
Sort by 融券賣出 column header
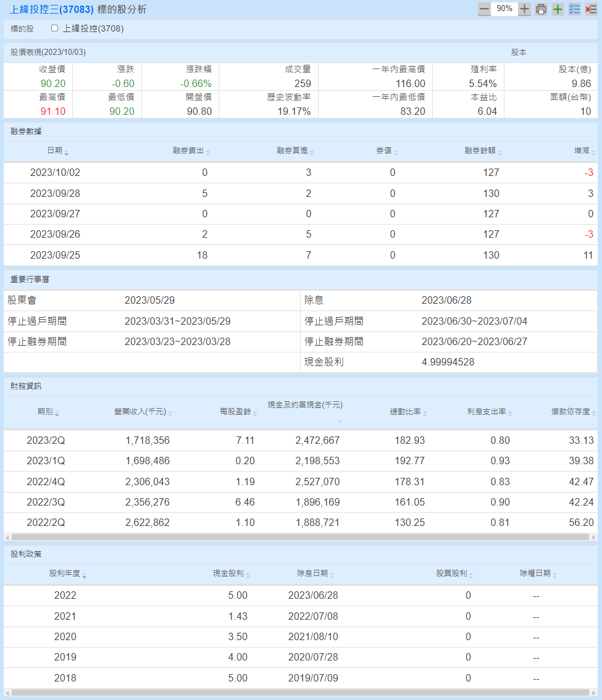(x=191, y=152)
